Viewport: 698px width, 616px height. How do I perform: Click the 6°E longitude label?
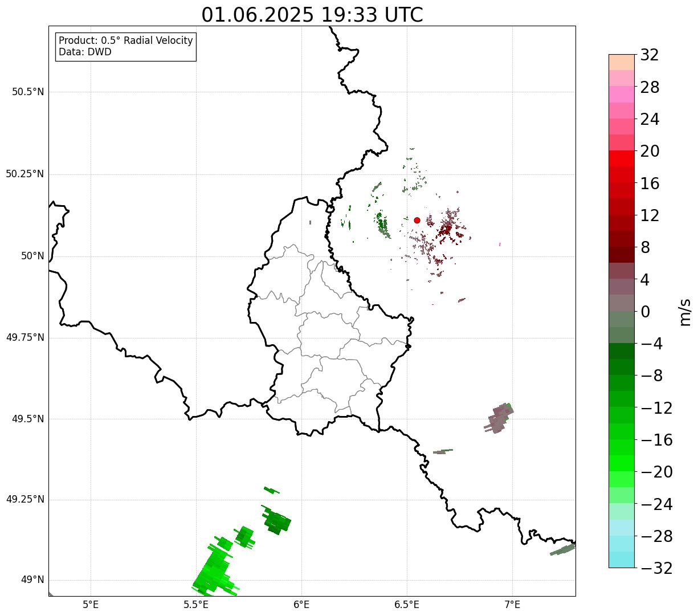pyautogui.click(x=301, y=605)
